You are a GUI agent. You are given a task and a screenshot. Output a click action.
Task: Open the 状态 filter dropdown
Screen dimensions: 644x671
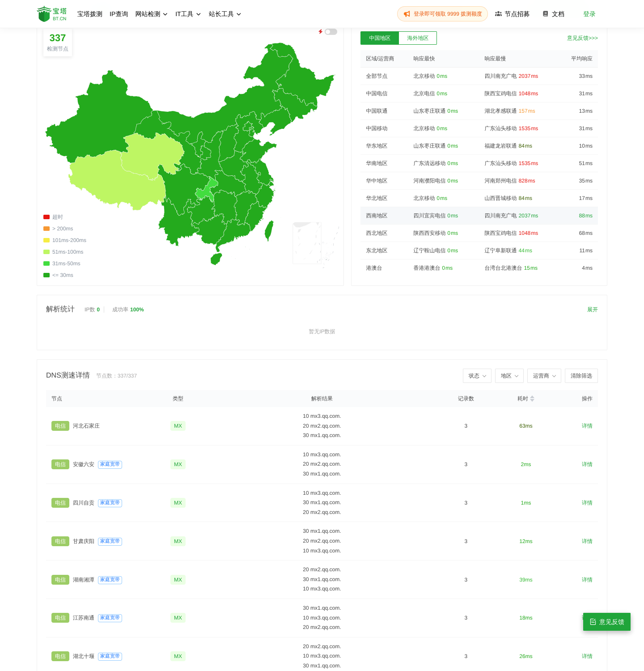tap(477, 376)
